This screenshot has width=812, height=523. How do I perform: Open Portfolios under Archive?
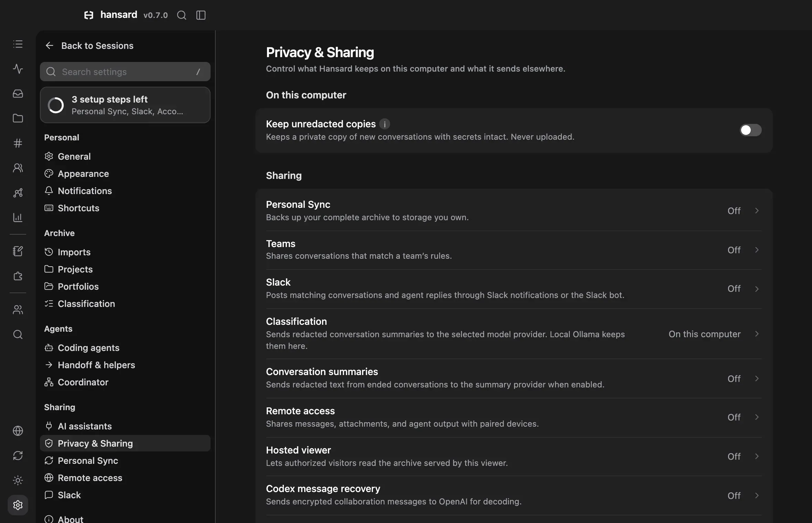pyautogui.click(x=125, y=287)
